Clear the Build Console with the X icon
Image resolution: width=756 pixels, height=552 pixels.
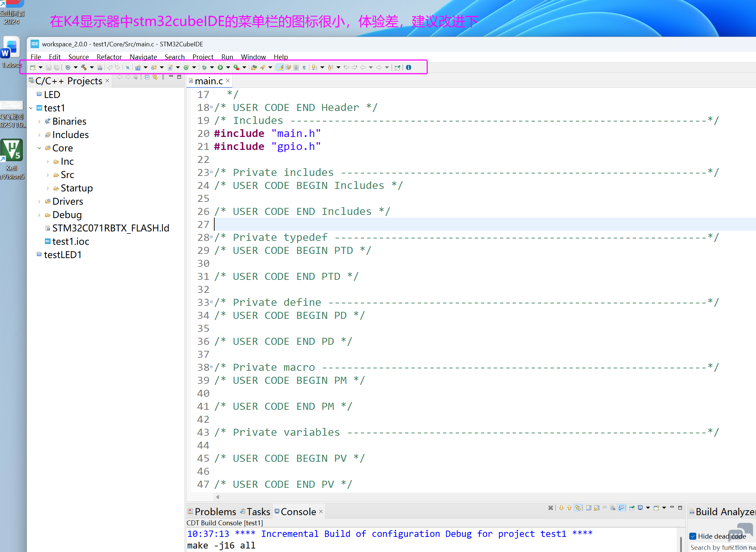(550, 508)
